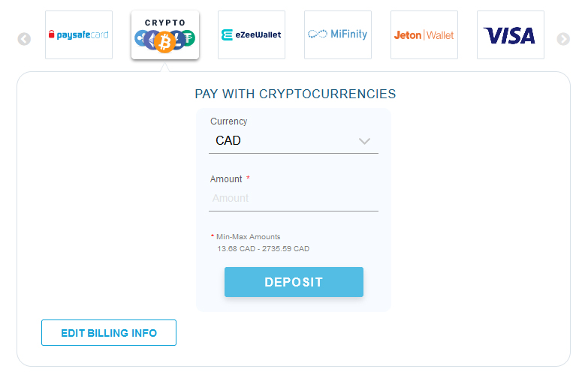Select the paysafecard payment method

[79, 34]
